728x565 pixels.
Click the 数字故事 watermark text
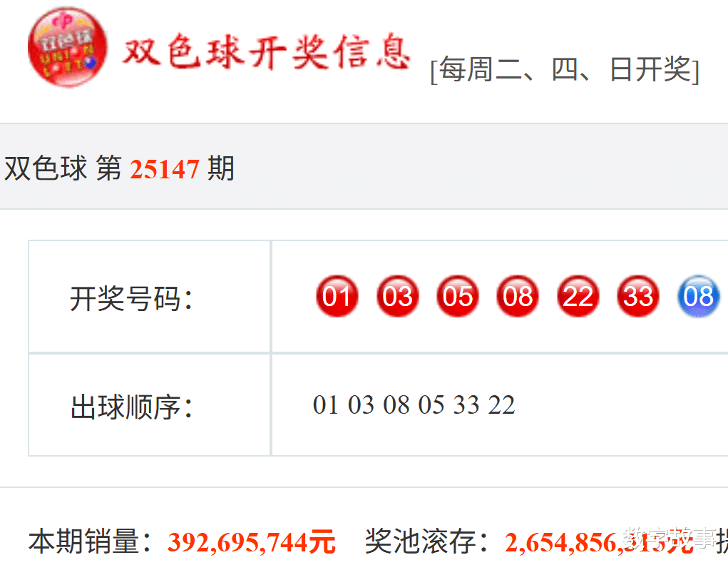tap(670, 538)
